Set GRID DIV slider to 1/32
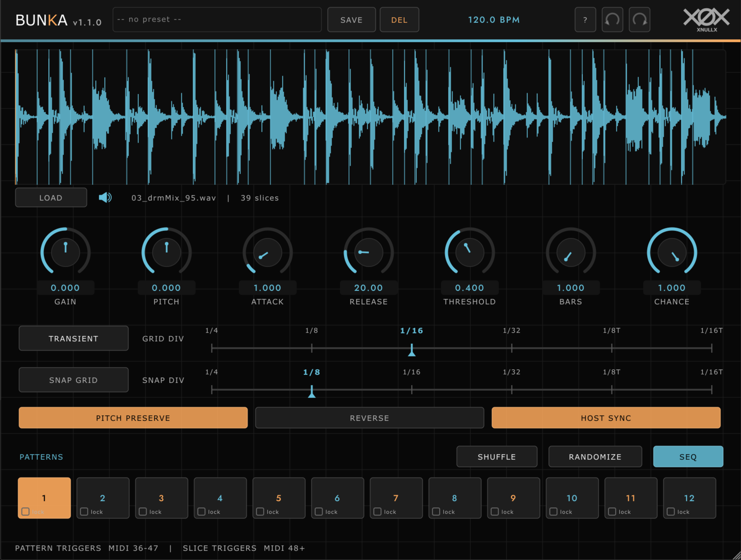This screenshot has height=560, width=741. (x=511, y=348)
